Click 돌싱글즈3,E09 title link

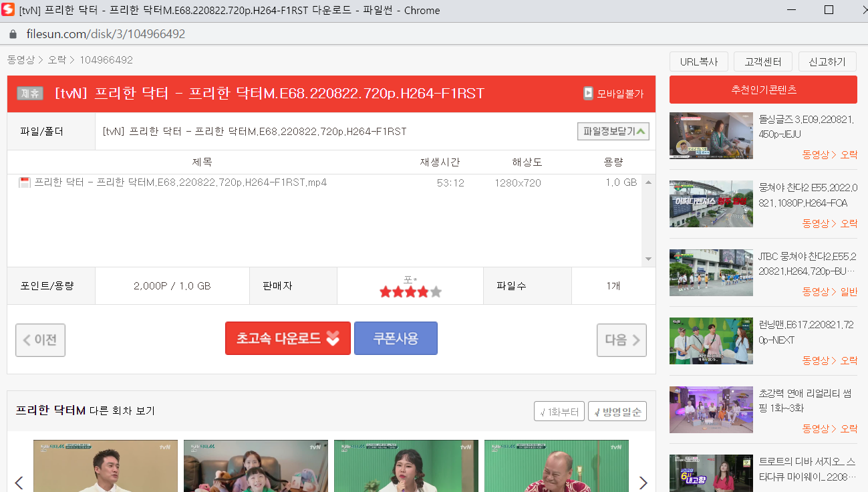click(x=808, y=126)
